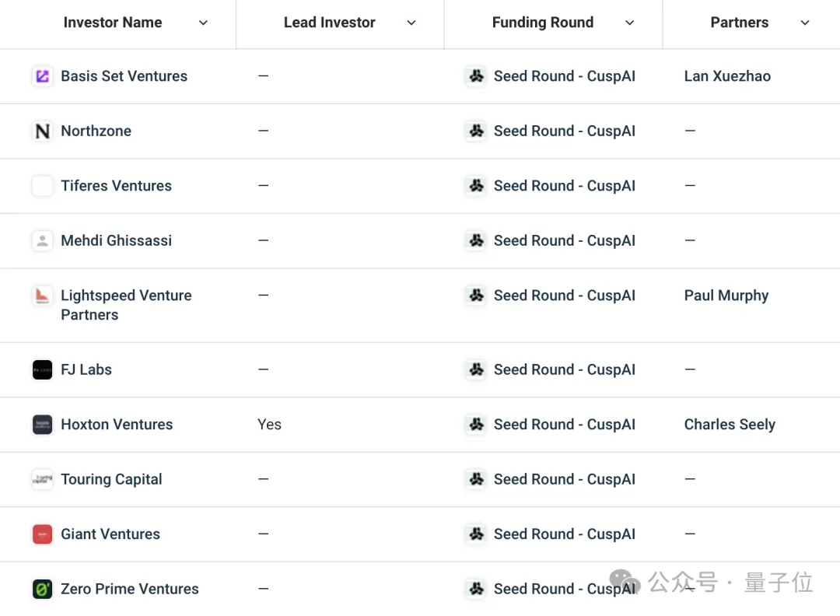840x616 pixels.
Task: Open the Funding Round column dropdown
Action: [x=630, y=23]
